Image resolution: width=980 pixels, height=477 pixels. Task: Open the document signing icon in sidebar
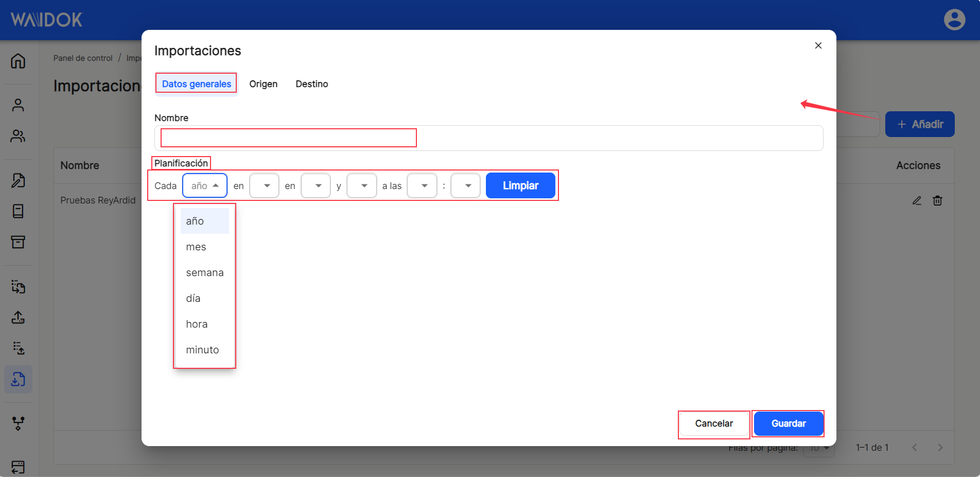pos(18,180)
